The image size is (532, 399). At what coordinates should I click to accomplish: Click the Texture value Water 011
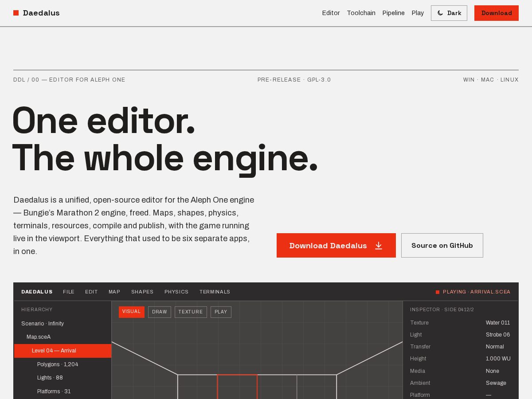click(x=498, y=323)
